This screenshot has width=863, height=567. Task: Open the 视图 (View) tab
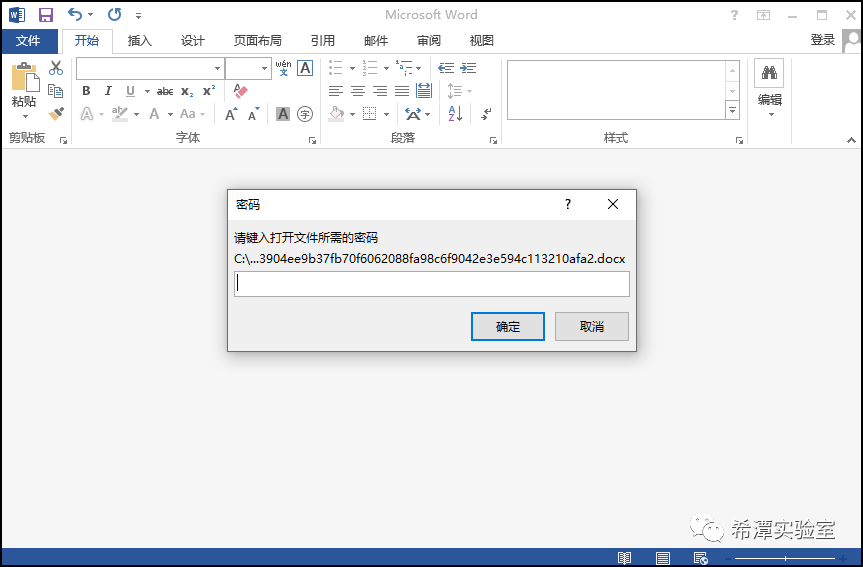click(482, 41)
